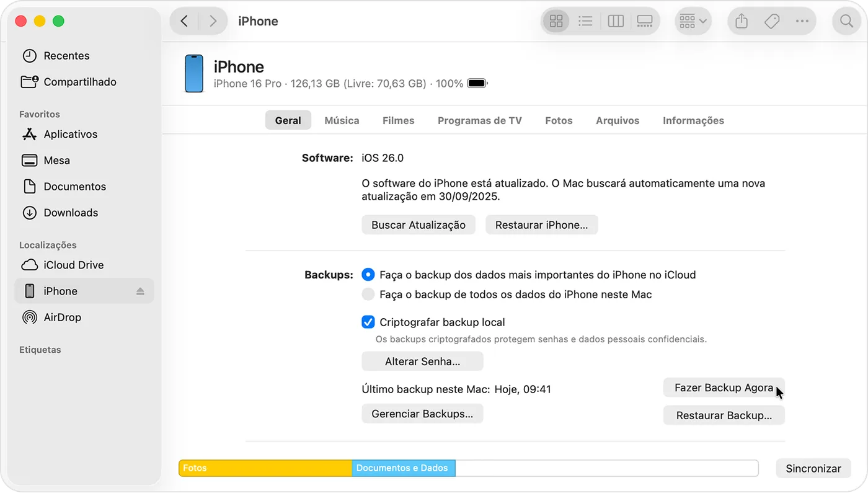This screenshot has height=493, width=868.
Task: Click the Sincronizar button
Action: [x=813, y=468]
